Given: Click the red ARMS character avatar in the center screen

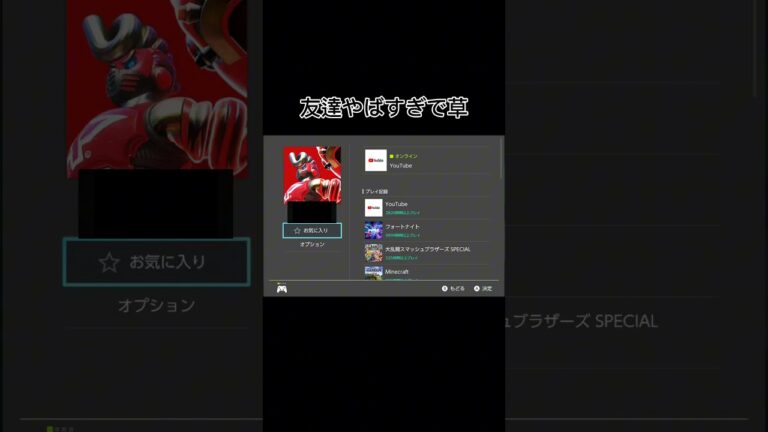Looking at the screenshot, I should (x=312, y=175).
